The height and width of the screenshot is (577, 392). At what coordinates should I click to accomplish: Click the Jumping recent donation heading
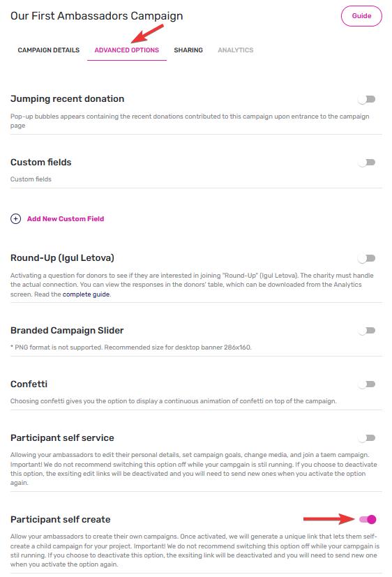tap(67, 99)
